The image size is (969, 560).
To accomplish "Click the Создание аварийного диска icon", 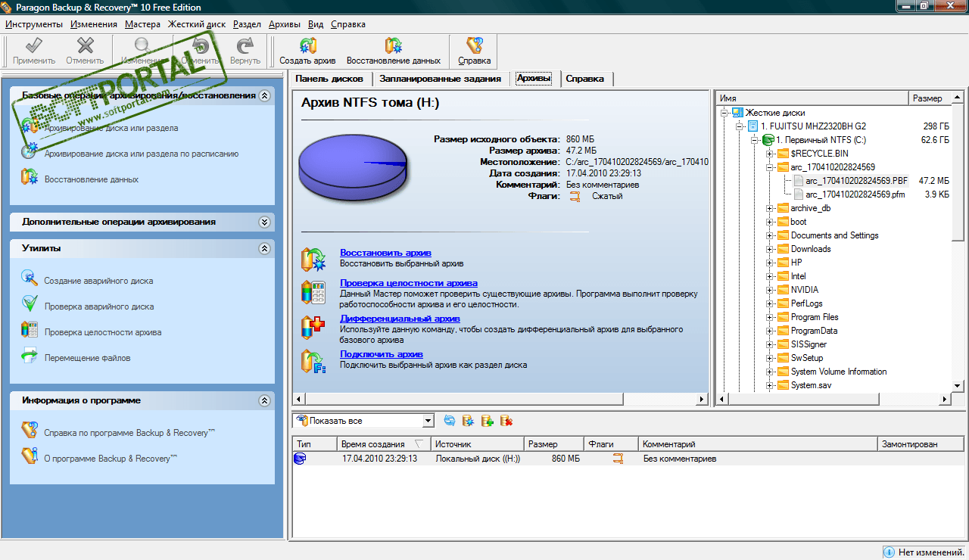I will 30,278.
